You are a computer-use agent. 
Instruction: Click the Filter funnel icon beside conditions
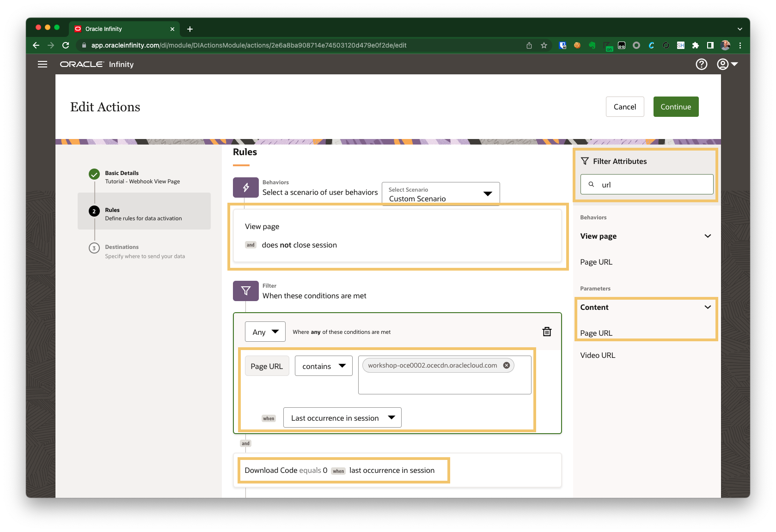point(246,291)
